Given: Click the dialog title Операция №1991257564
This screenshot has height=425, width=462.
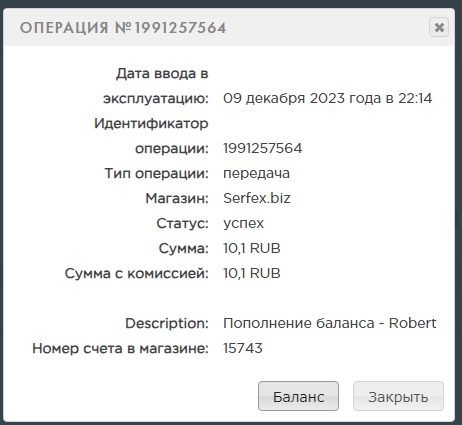Looking at the screenshot, I should point(123,28).
